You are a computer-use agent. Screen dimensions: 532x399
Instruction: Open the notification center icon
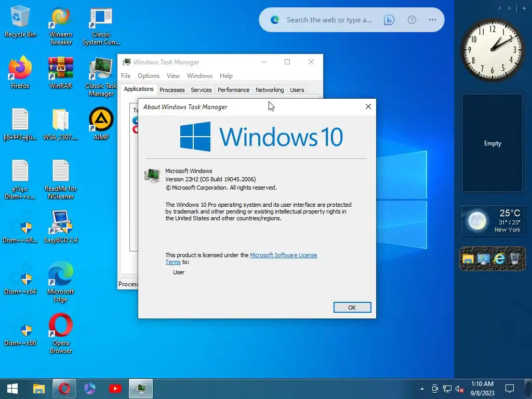click(510, 389)
